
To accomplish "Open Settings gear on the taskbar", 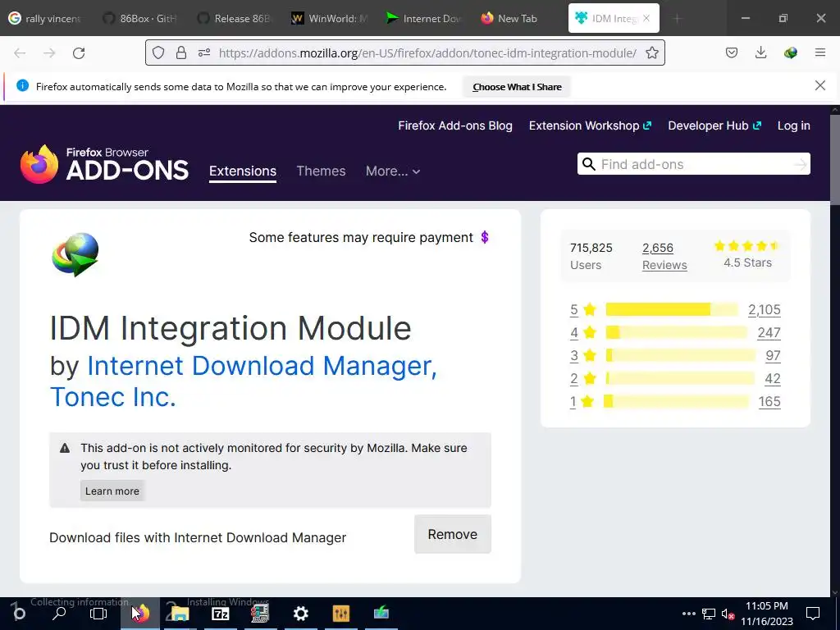I will point(300,614).
